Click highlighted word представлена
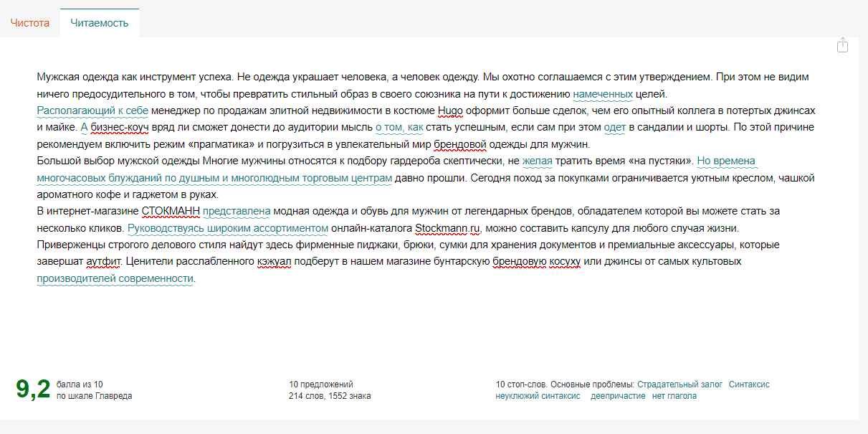Screen dimensions: 868x434 point(237,211)
